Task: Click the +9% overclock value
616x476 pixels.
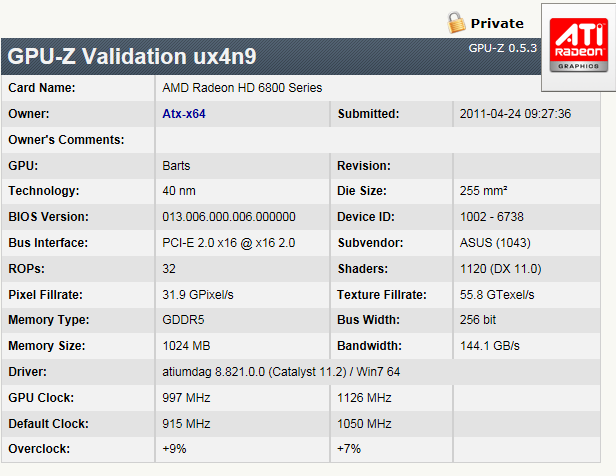Action: point(174,449)
